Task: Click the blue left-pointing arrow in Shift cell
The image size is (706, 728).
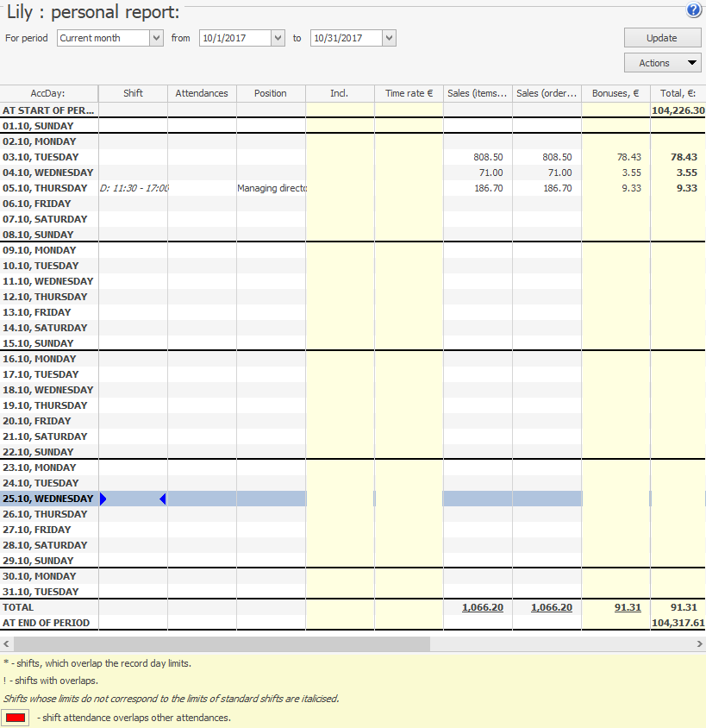Action: 162,499
